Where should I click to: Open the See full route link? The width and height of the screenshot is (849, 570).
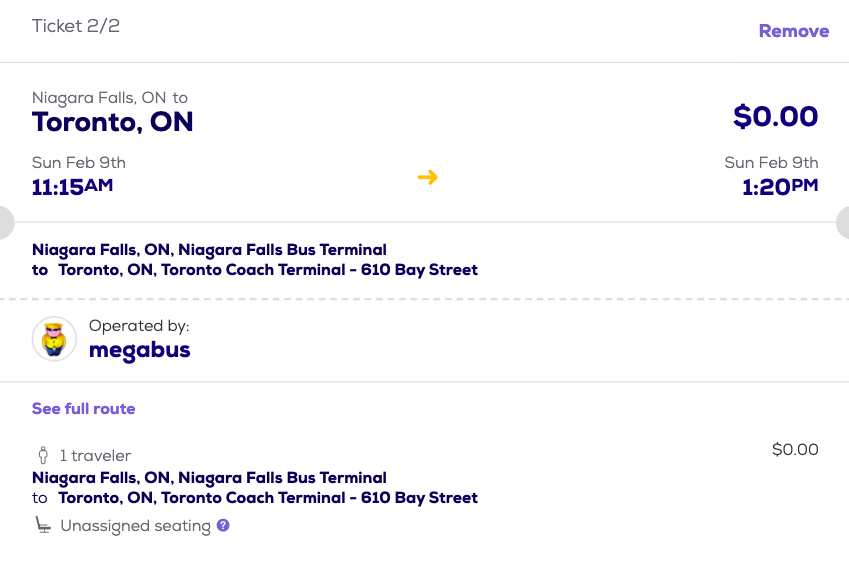[x=83, y=408]
